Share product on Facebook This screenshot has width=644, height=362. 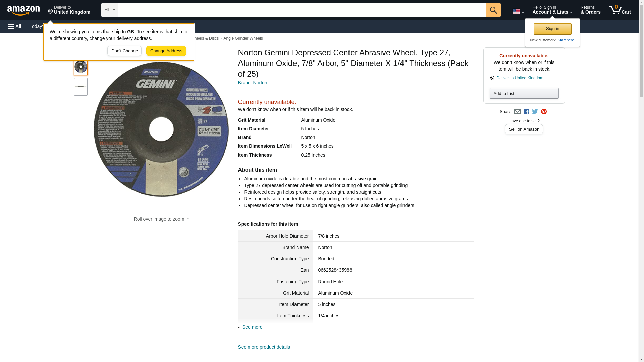tap(526, 112)
